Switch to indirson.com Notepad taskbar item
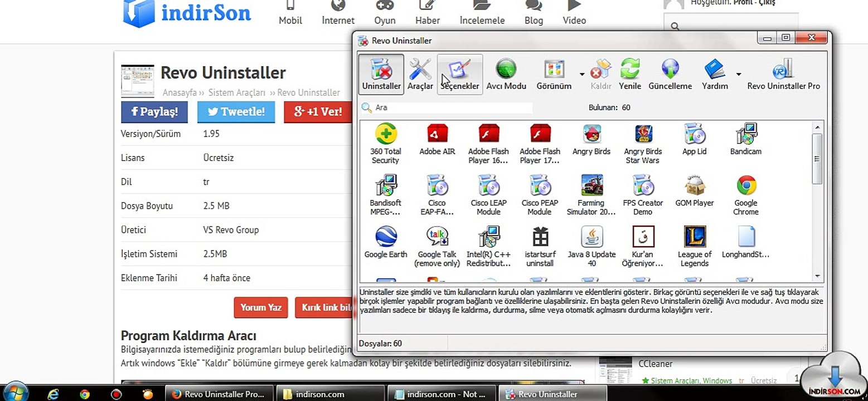The width and height of the screenshot is (868, 401). 440,394
